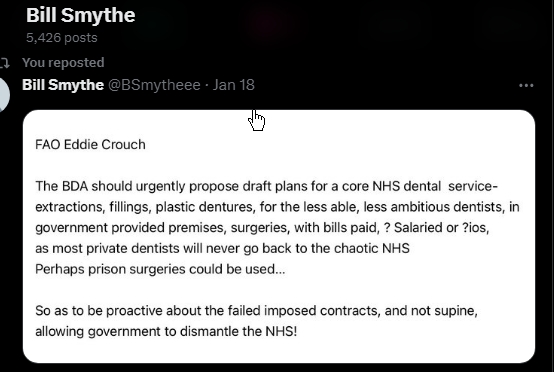This screenshot has height=372, width=554.
Task: Click the @BSmytheee handle
Action: [x=154, y=85]
